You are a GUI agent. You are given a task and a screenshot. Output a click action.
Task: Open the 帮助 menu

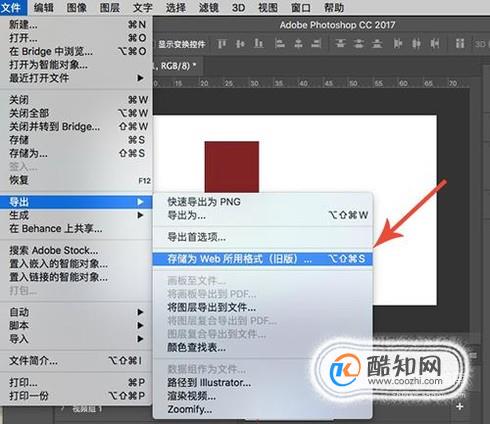pyautogui.click(x=334, y=7)
